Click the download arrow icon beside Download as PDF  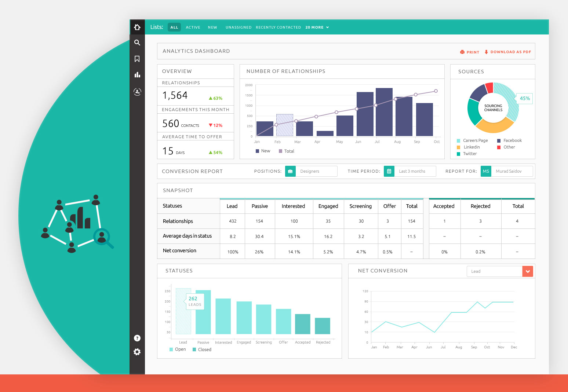pyautogui.click(x=486, y=52)
